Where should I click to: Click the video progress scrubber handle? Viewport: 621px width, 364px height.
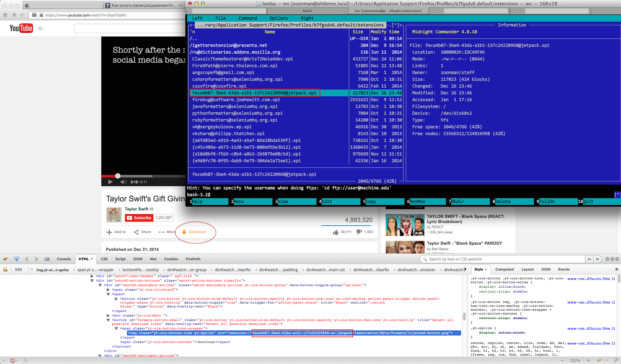coord(118,176)
